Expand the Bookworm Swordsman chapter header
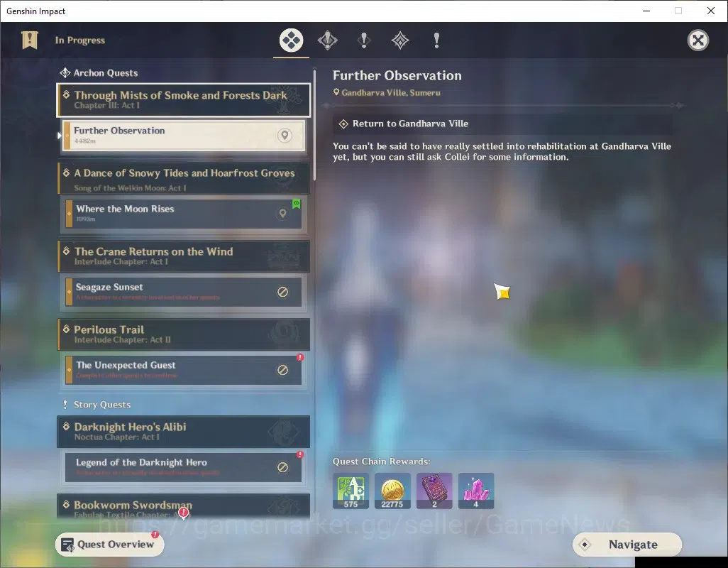The image size is (728, 568). (183, 506)
